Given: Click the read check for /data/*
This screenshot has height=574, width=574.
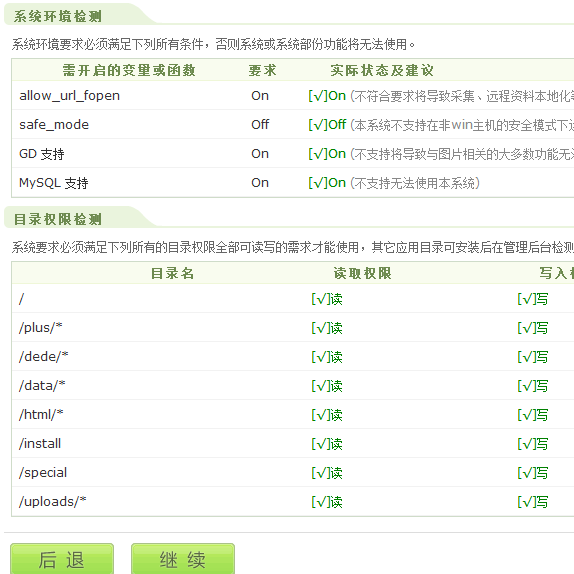Looking at the screenshot, I should click(x=327, y=386).
